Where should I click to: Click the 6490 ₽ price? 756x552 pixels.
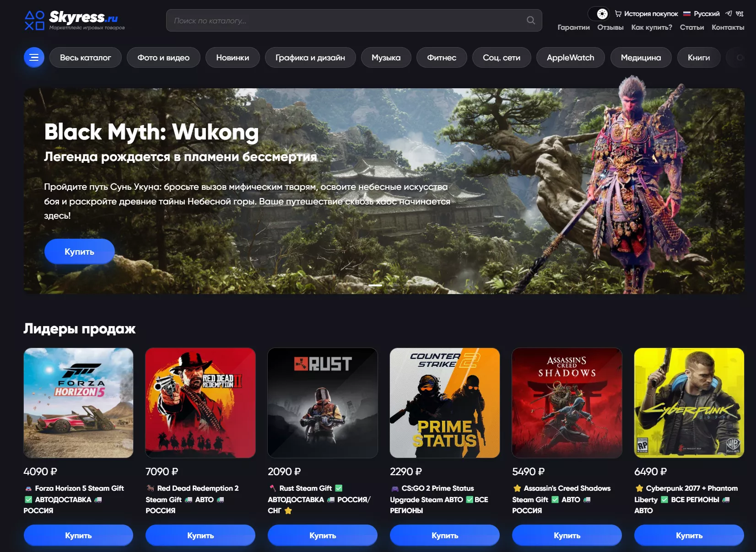(x=651, y=472)
